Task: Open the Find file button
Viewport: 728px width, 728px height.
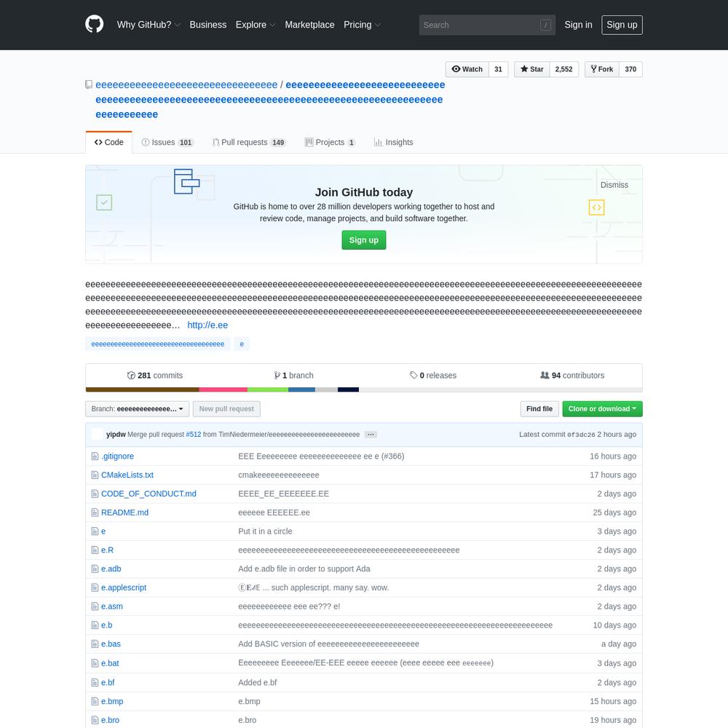Action: pos(539,409)
